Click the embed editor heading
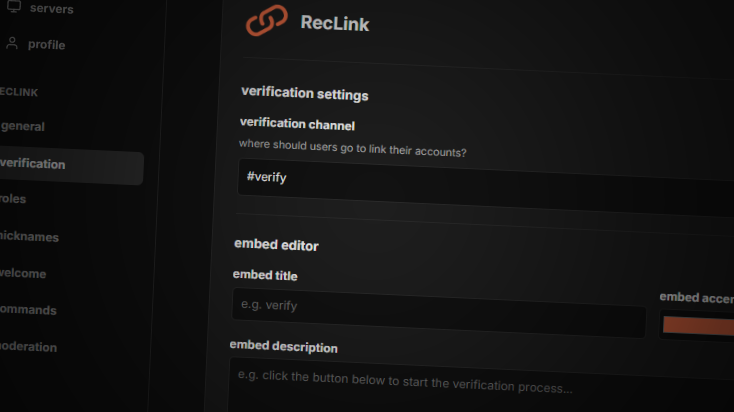Viewport: 734px width, 412px height. pyautogui.click(x=276, y=244)
